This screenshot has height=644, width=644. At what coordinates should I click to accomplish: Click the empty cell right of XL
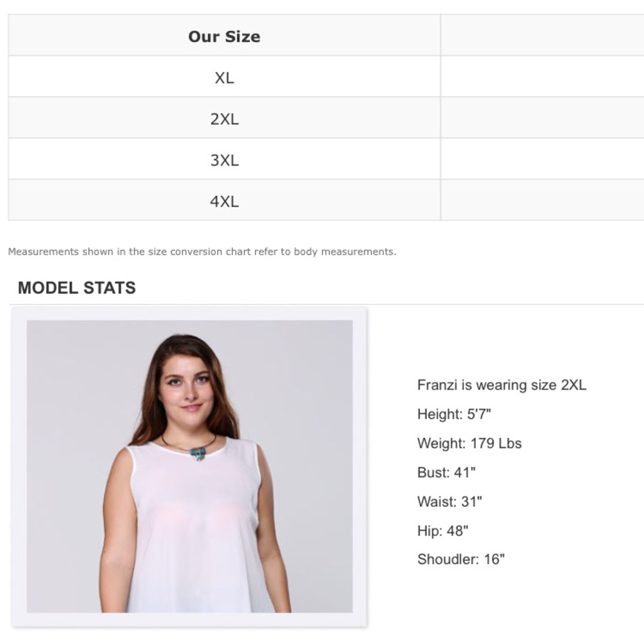[x=542, y=78]
